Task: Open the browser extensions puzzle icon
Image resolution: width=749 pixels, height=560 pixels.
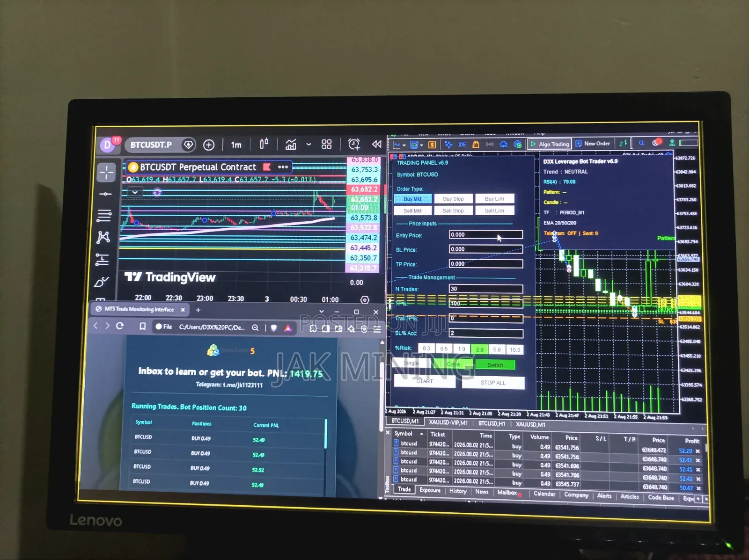Action: point(313,328)
